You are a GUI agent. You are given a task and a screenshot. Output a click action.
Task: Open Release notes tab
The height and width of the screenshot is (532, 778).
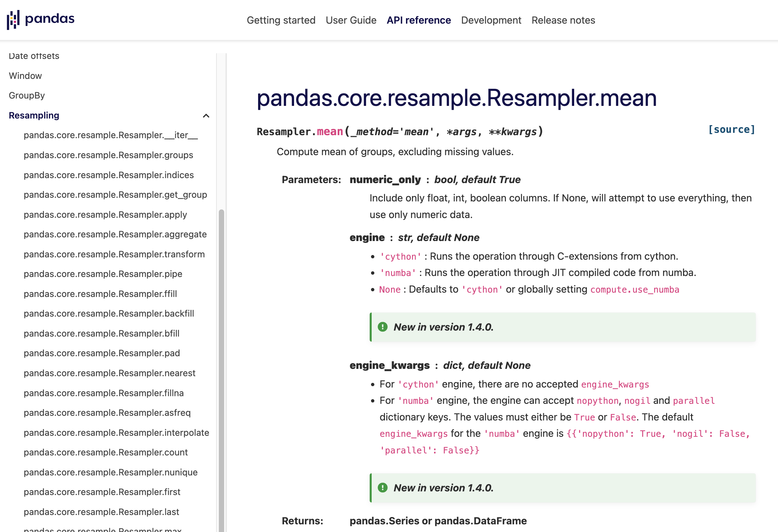coord(563,20)
